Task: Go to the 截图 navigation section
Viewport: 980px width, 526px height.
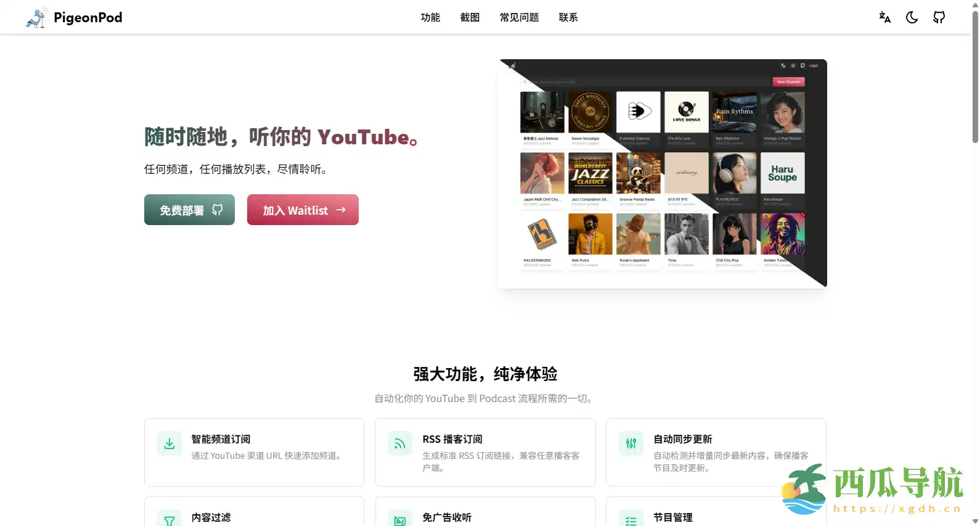Action: 470,17
